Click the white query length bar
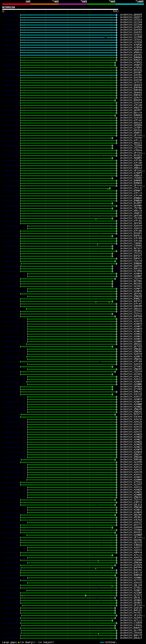Screen dimensions: 146x644 coord(60,10)
